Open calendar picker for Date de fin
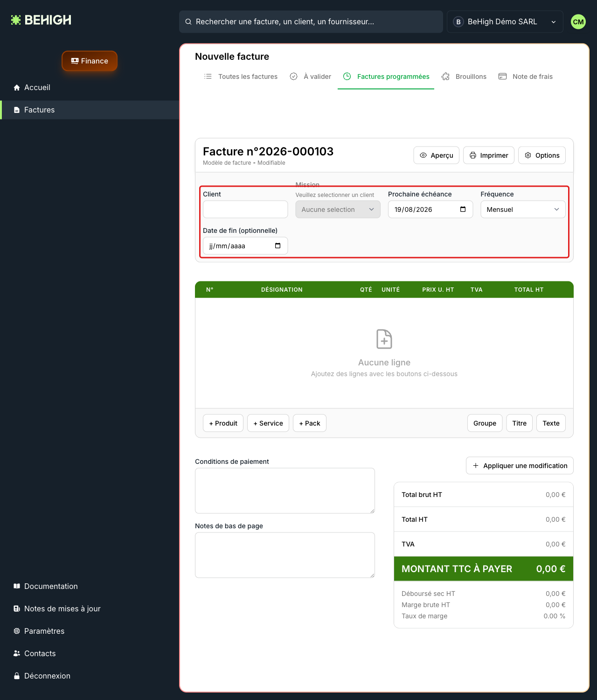This screenshot has width=597, height=700. point(278,245)
